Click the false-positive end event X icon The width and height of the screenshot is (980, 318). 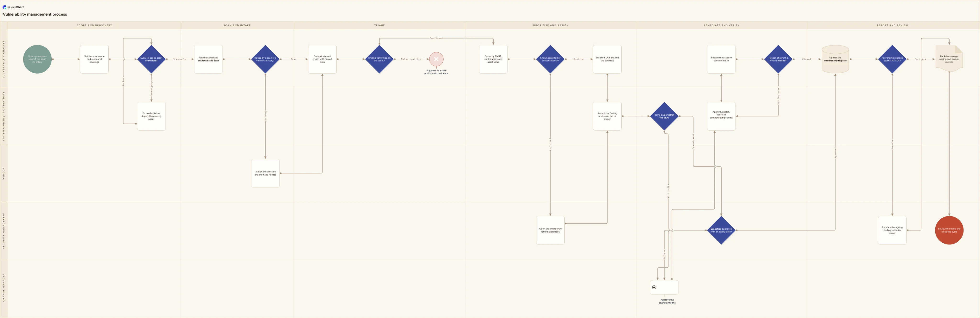pos(436,59)
